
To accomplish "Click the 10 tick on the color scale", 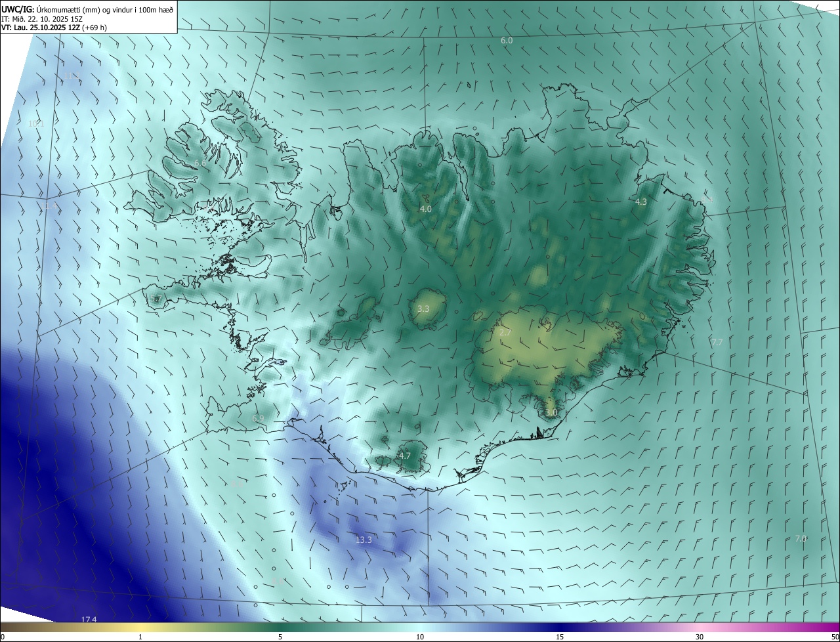I will point(420,637).
